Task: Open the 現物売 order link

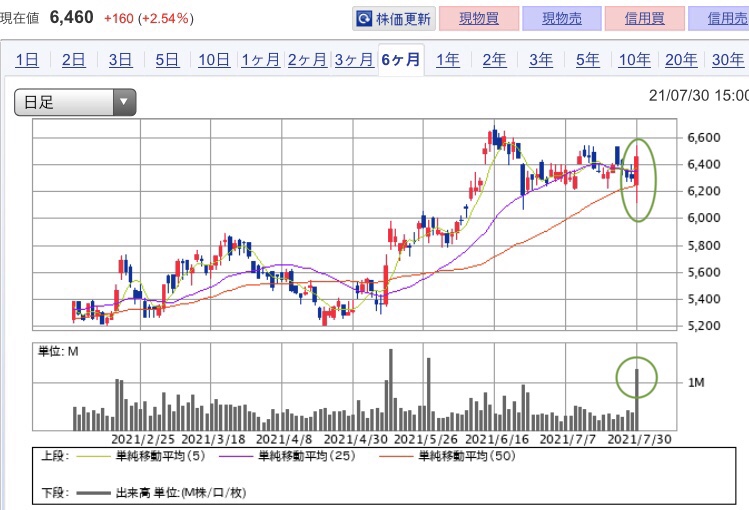Action: click(x=562, y=19)
